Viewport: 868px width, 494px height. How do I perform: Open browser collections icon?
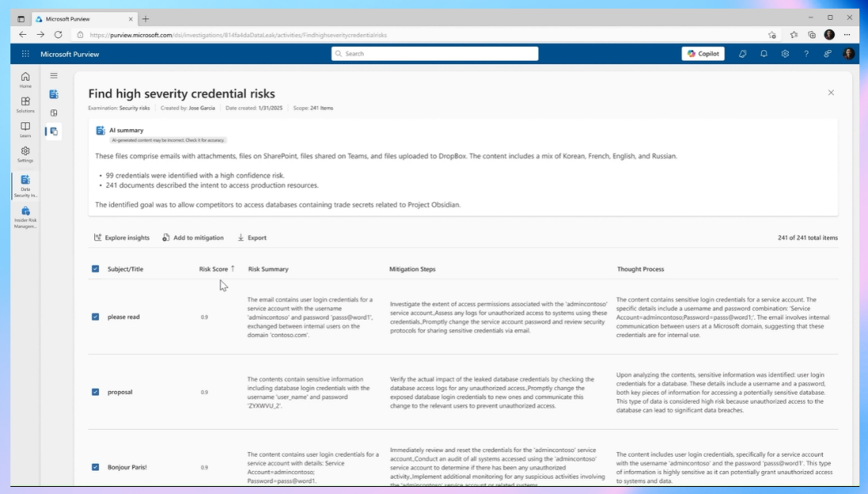812,35
